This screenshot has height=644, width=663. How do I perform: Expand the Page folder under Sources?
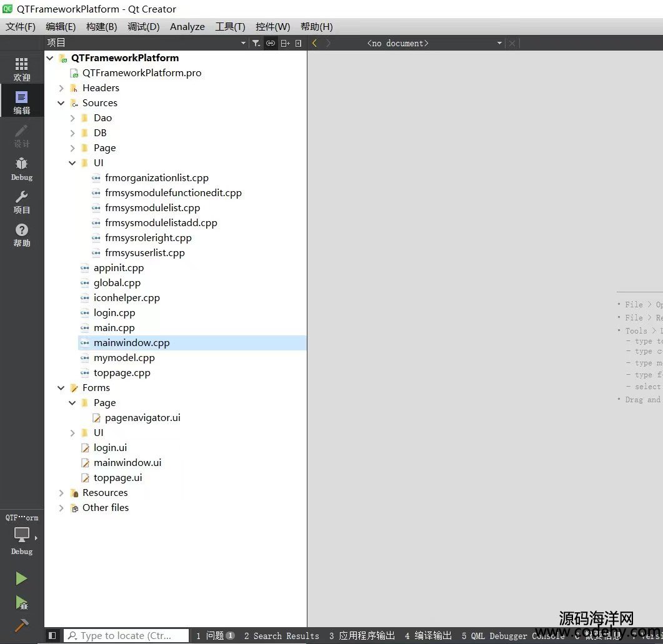pos(72,148)
